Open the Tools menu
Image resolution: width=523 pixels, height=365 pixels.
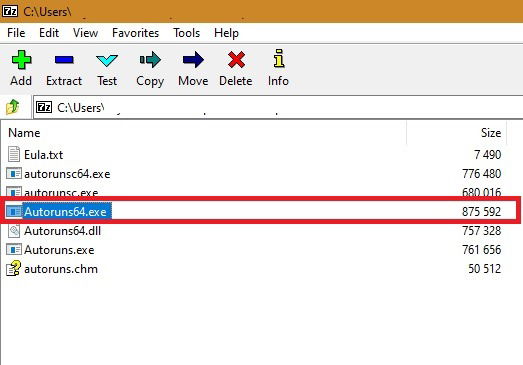pos(186,33)
